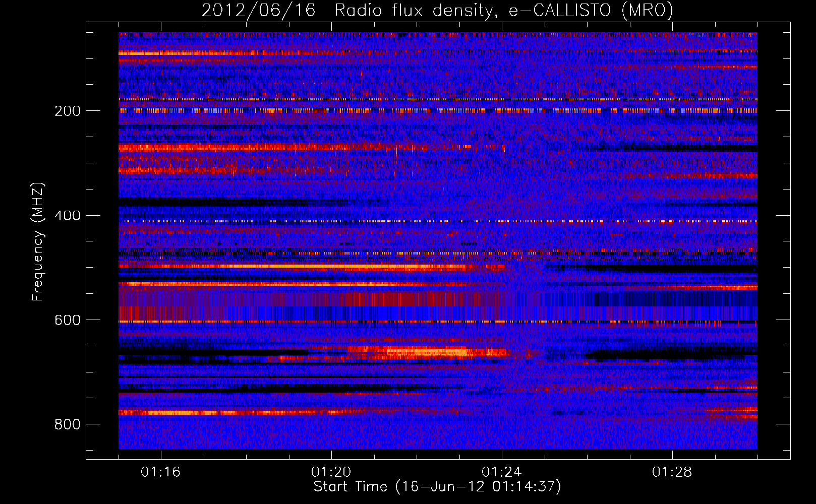Screen dimensions: 816x504
Task: Click the 01:20 time tick label
Action: point(331,472)
